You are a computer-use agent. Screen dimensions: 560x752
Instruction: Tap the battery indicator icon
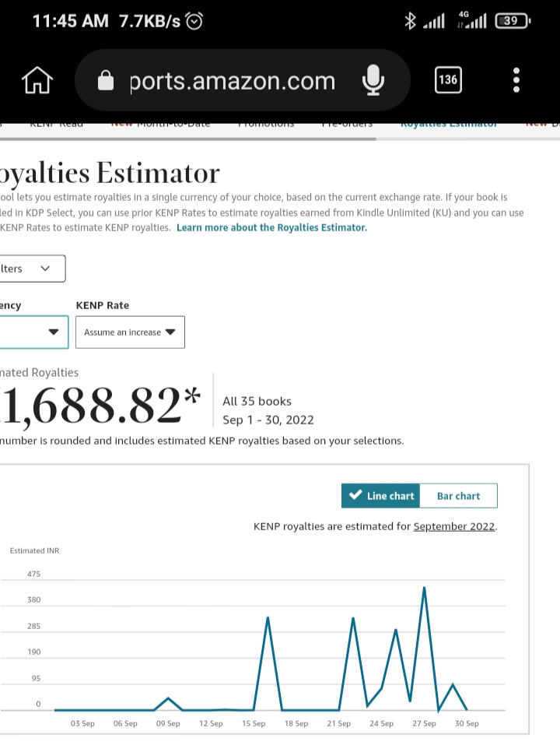tap(511, 21)
